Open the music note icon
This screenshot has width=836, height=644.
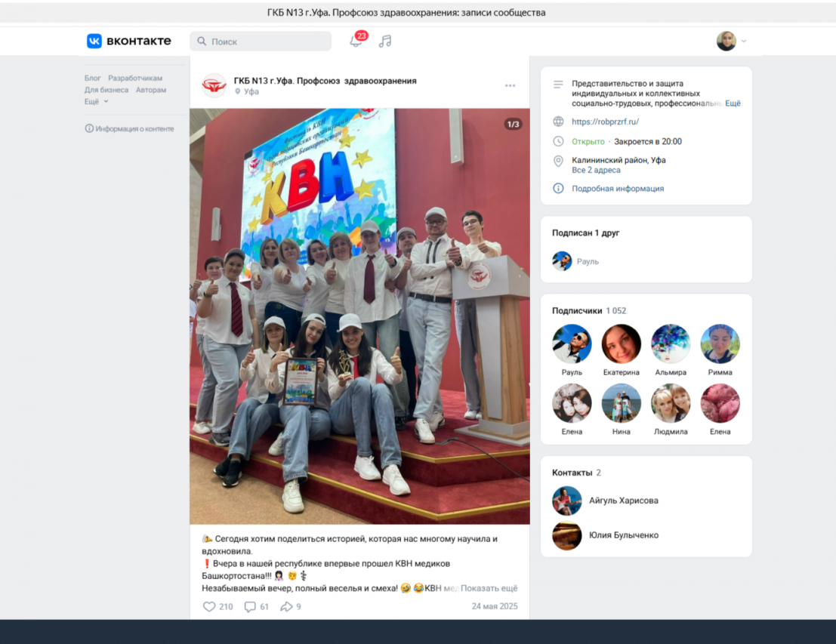click(x=385, y=41)
